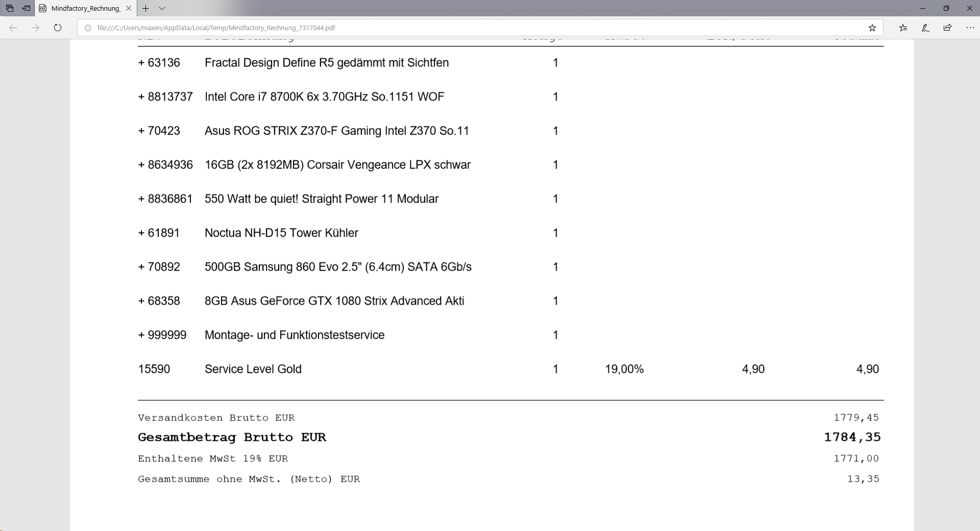Click 'Montage- und Funktionstestservice' text
This screenshot has height=531, width=980.
click(295, 335)
